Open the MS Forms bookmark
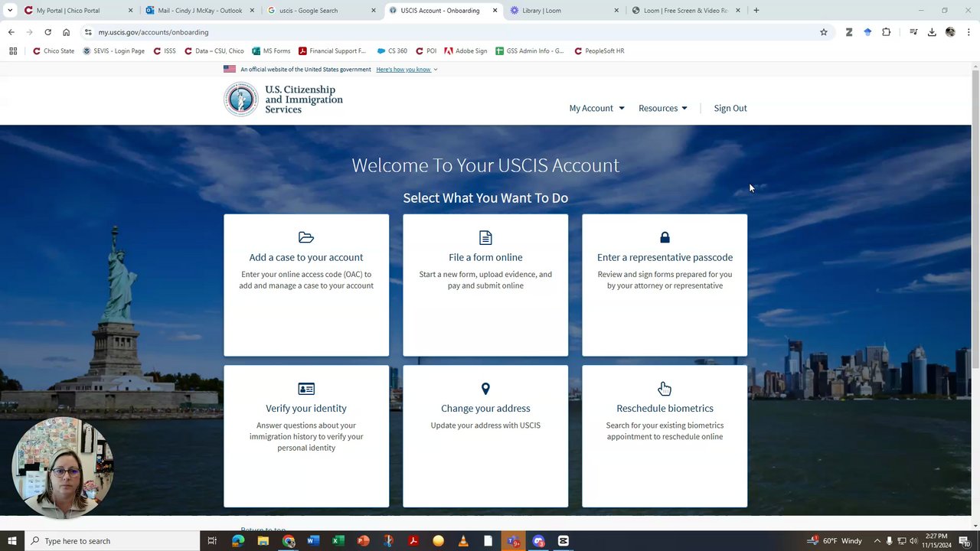This screenshot has height=551, width=980. tap(271, 51)
